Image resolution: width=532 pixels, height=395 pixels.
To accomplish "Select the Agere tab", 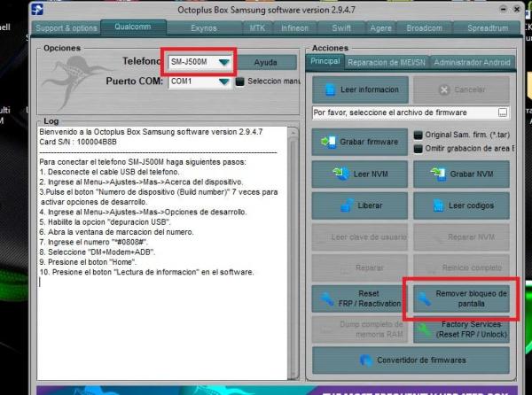I will tap(380, 28).
